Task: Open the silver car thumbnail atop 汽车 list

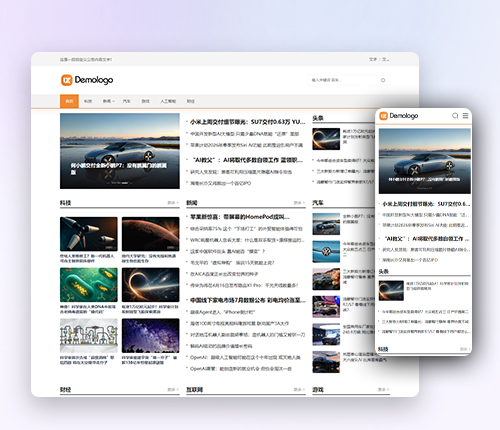Action: (x=326, y=224)
